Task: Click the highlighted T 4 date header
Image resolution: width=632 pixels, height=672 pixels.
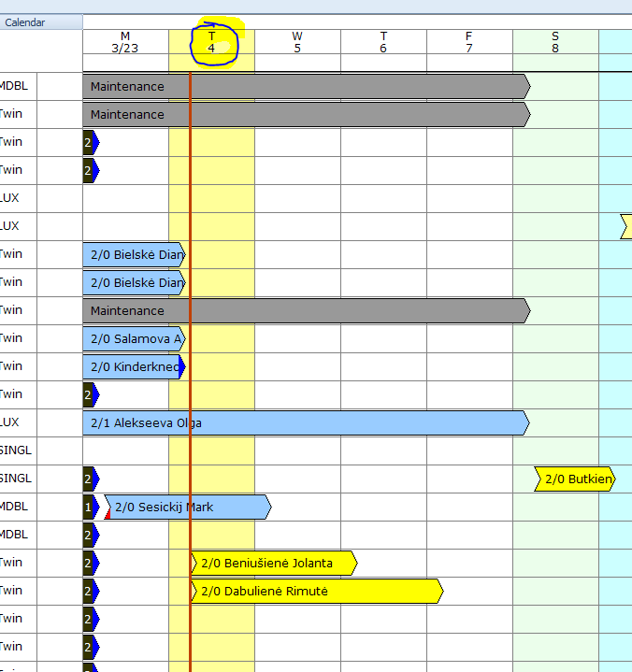Action: (211, 42)
